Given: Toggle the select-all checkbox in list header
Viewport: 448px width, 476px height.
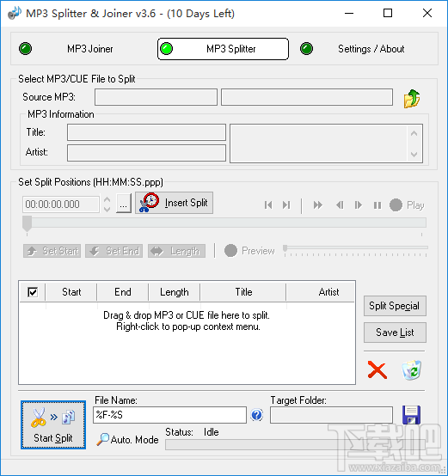Looking at the screenshot, I should pyautogui.click(x=33, y=292).
